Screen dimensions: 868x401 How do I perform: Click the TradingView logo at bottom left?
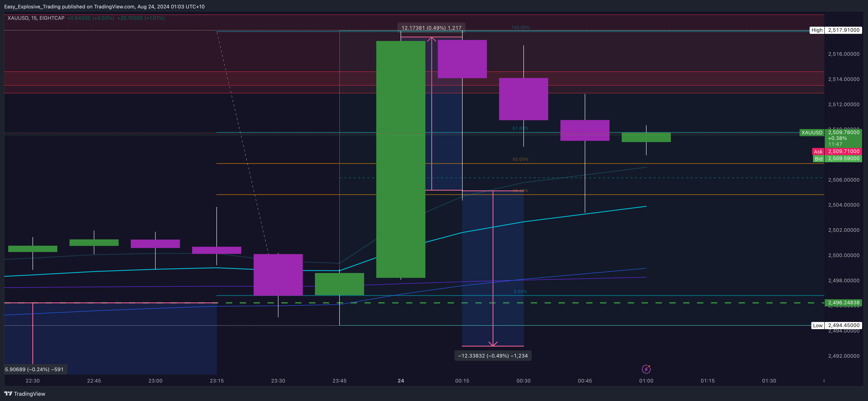(25, 394)
